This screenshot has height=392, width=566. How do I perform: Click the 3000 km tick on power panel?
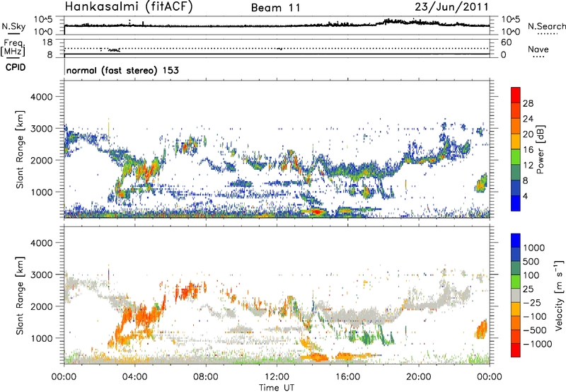41,129
